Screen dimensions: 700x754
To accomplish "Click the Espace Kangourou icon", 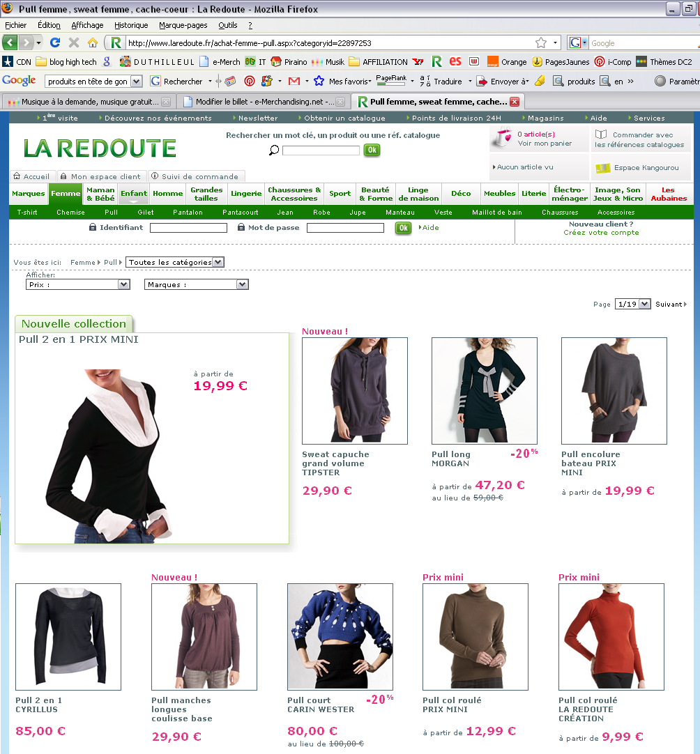I will pyautogui.click(x=603, y=168).
